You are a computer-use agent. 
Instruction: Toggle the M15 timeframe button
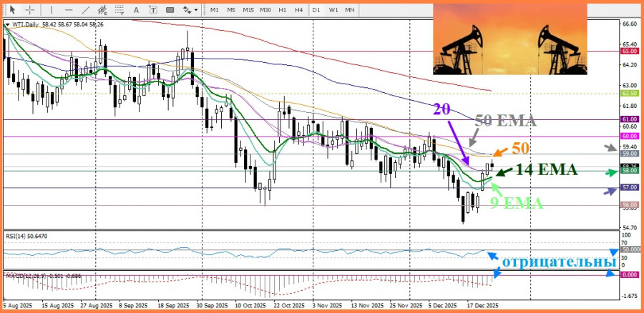pyautogui.click(x=248, y=10)
